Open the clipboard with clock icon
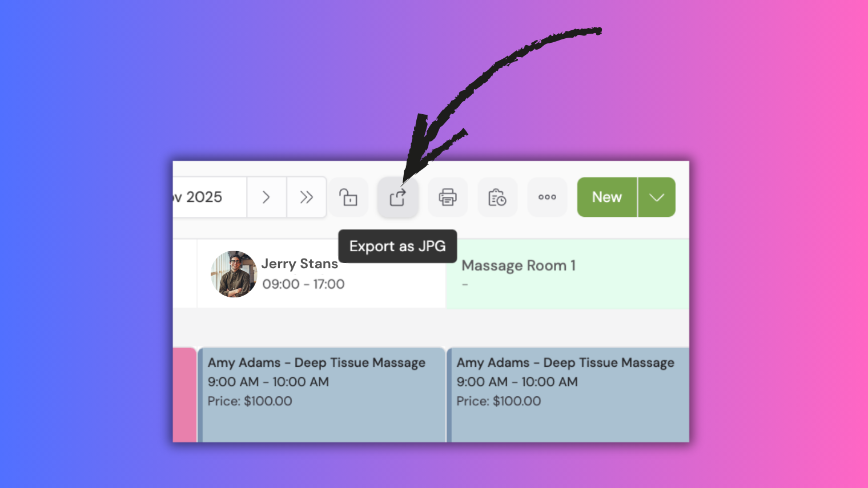This screenshot has height=488, width=868. point(497,197)
